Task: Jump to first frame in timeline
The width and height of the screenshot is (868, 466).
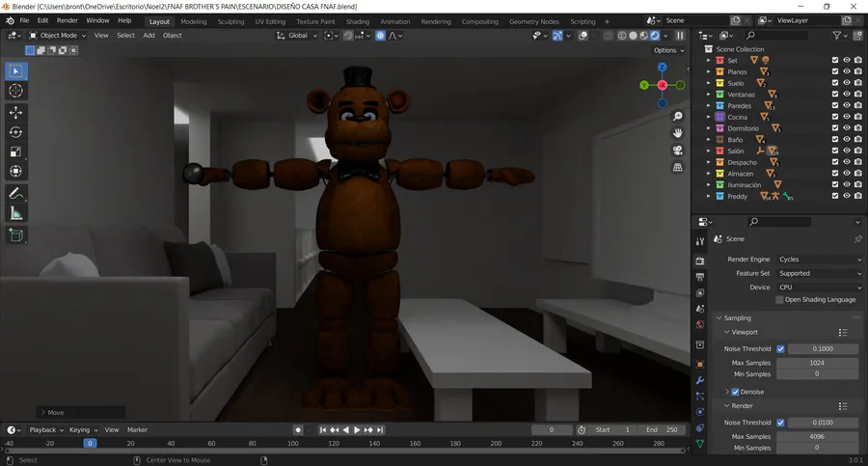Action: click(323, 430)
